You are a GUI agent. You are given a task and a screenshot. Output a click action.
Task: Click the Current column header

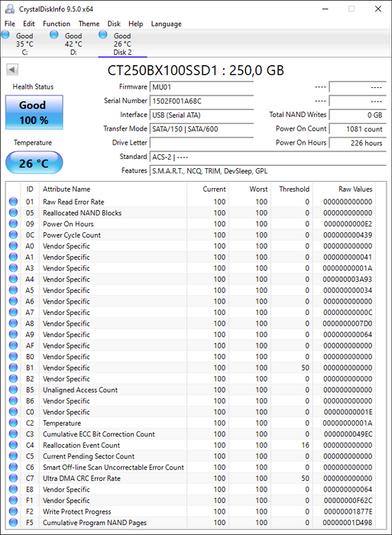[208, 189]
